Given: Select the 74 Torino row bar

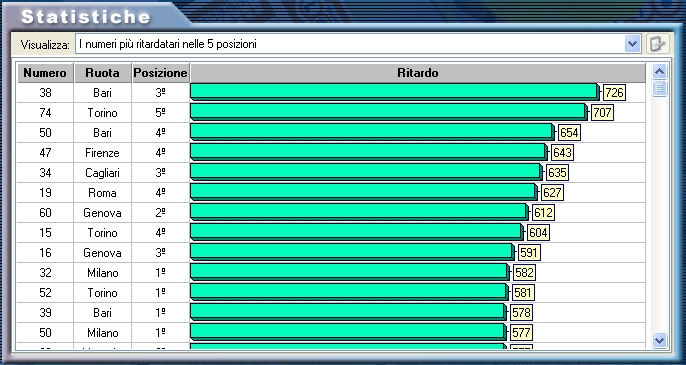Looking at the screenshot, I should click(388, 112).
